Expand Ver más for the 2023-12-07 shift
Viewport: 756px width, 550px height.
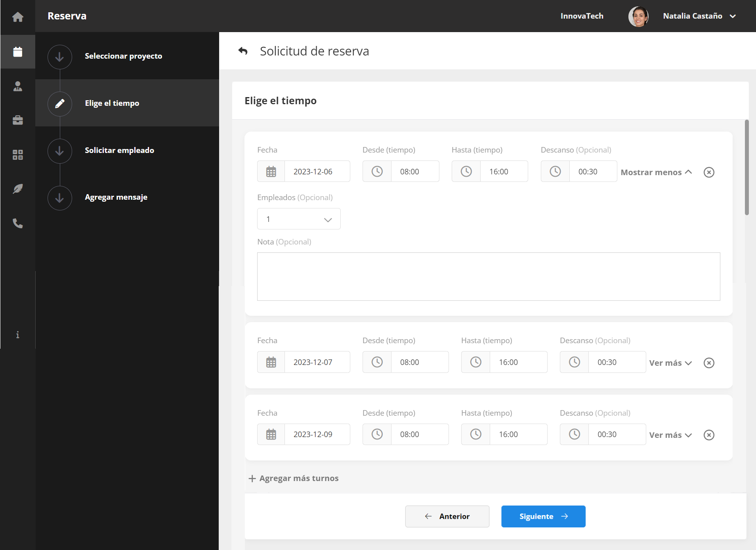click(670, 363)
